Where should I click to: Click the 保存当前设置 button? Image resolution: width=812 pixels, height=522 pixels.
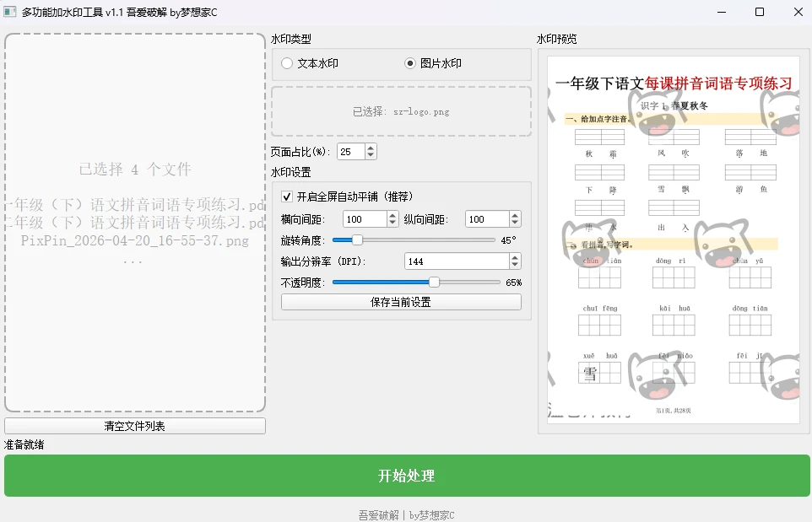pyautogui.click(x=401, y=302)
